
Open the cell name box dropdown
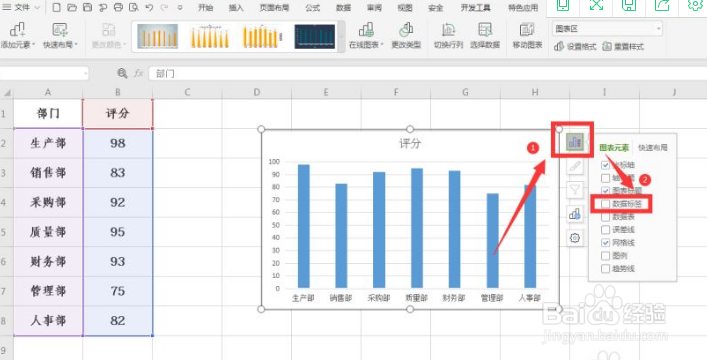(86, 74)
